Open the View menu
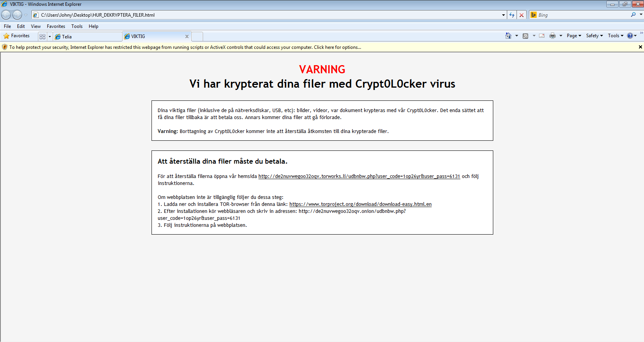644x342 pixels. click(x=36, y=26)
